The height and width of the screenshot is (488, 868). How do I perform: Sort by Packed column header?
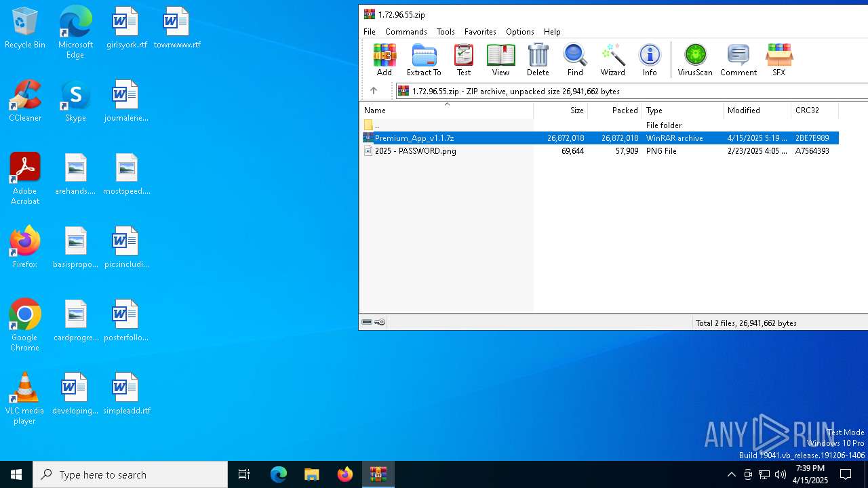coord(614,110)
